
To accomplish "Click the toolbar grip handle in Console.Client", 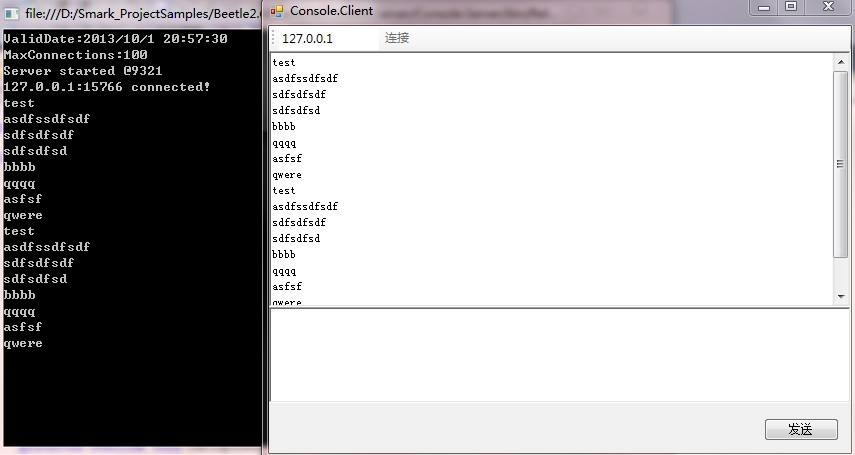I will click(x=274, y=39).
